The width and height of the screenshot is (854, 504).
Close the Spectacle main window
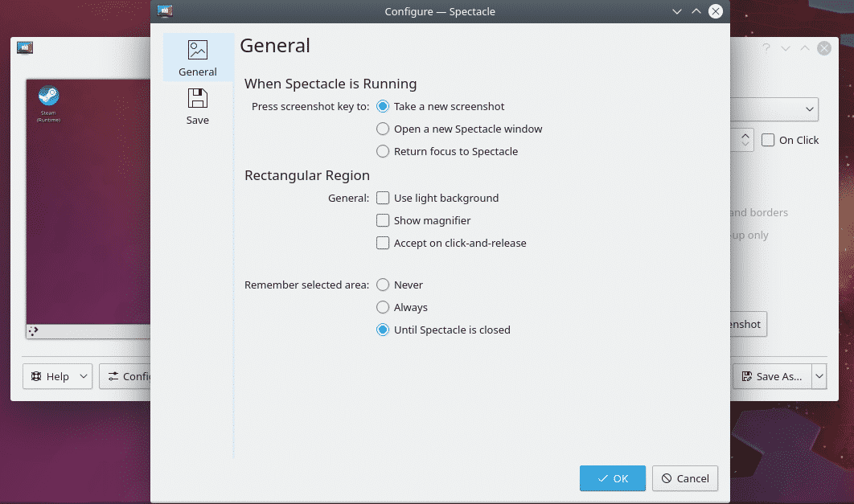click(824, 48)
